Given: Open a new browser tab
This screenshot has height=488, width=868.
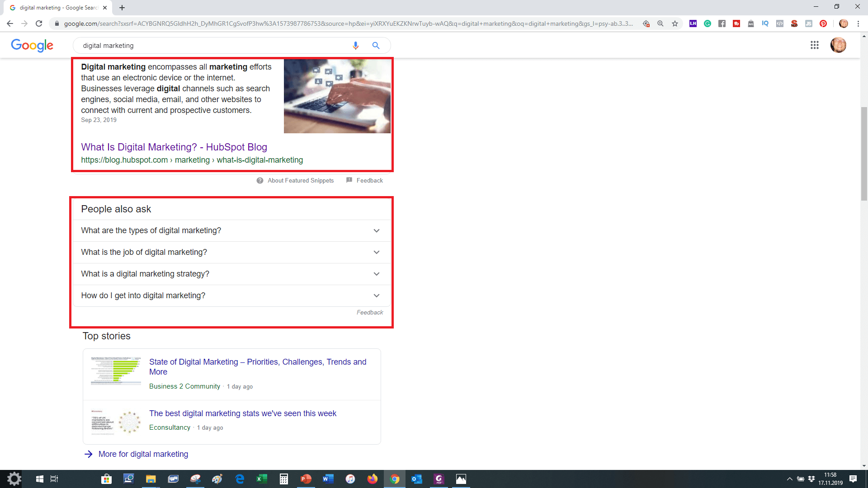Looking at the screenshot, I should point(122,8).
